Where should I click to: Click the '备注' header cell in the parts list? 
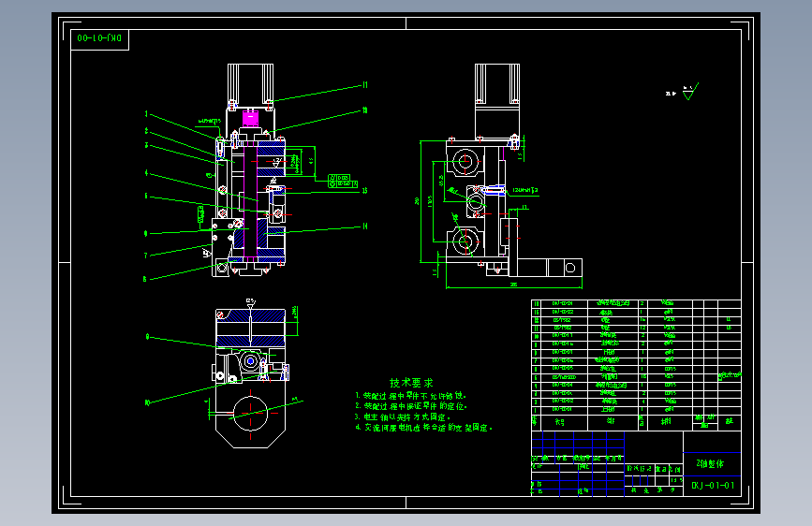[x=730, y=421]
